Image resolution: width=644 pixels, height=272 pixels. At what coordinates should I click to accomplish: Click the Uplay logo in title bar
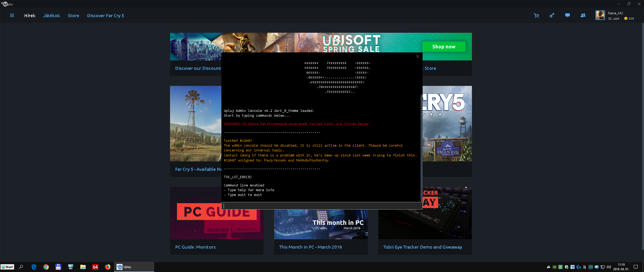coord(8,4)
